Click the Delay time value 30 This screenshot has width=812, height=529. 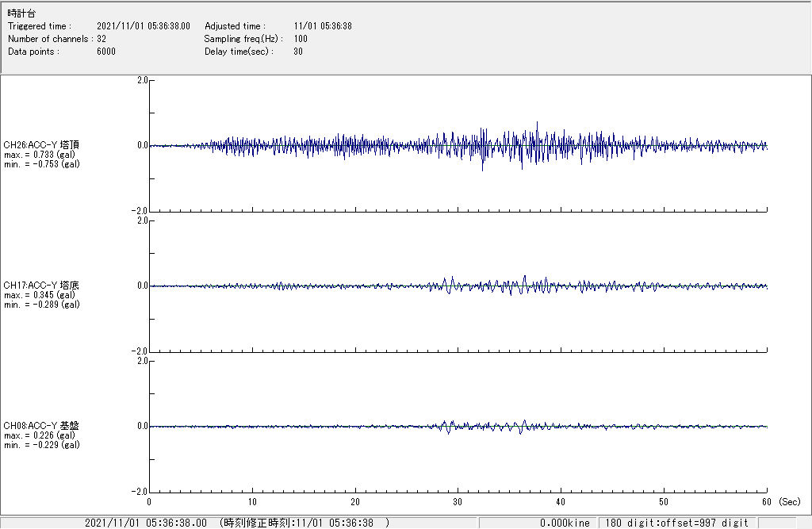(298, 52)
